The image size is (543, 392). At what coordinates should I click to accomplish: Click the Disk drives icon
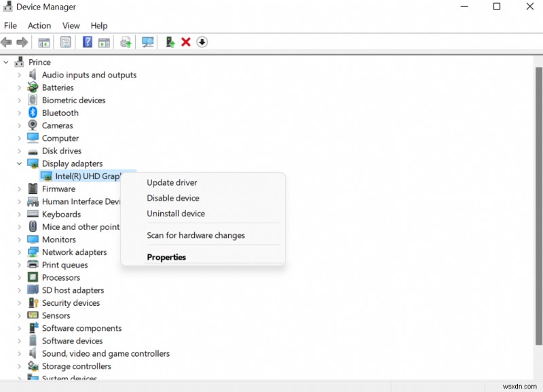[33, 151]
